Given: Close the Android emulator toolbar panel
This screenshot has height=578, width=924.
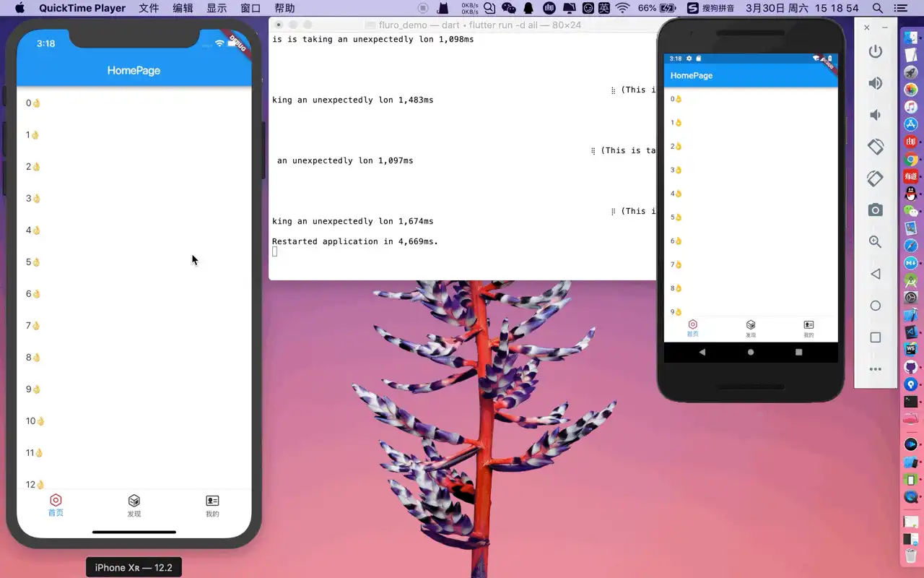Looking at the screenshot, I should [867, 27].
